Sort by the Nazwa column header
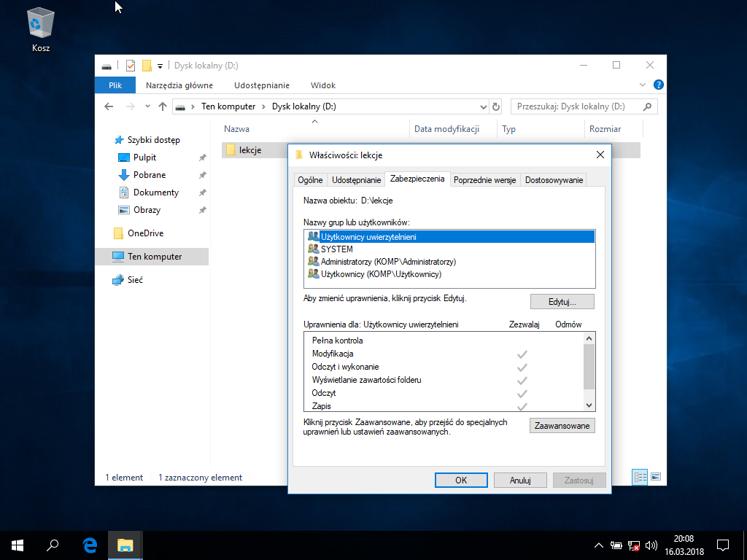The image size is (747, 560). click(314, 129)
